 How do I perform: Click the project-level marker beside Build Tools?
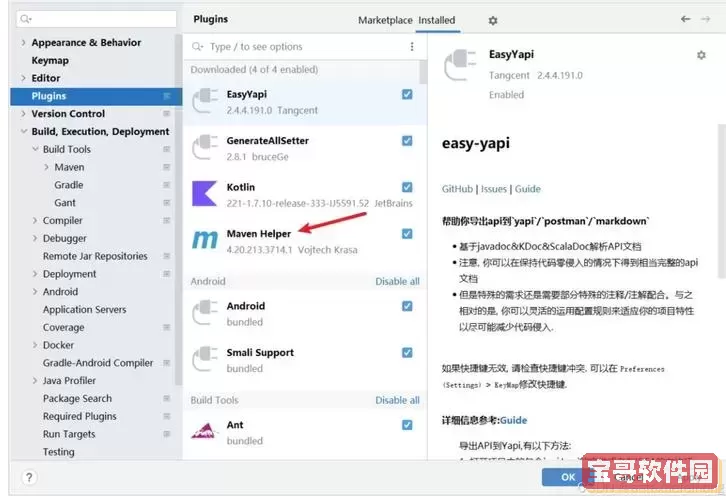tap(167, 149)
